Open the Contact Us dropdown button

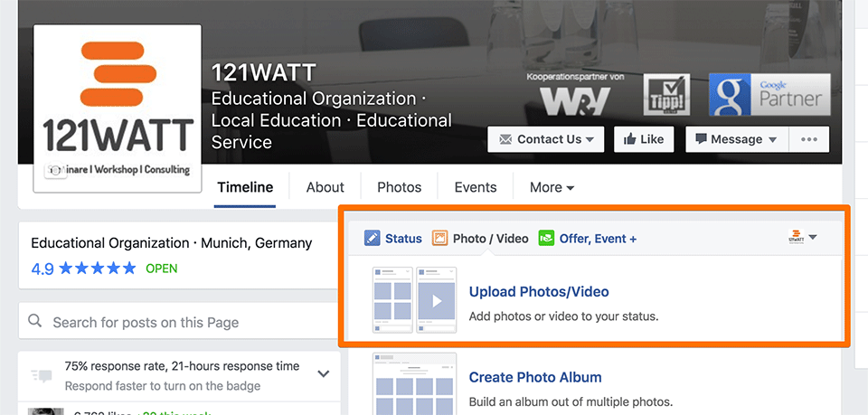click(x=546, y=139)
